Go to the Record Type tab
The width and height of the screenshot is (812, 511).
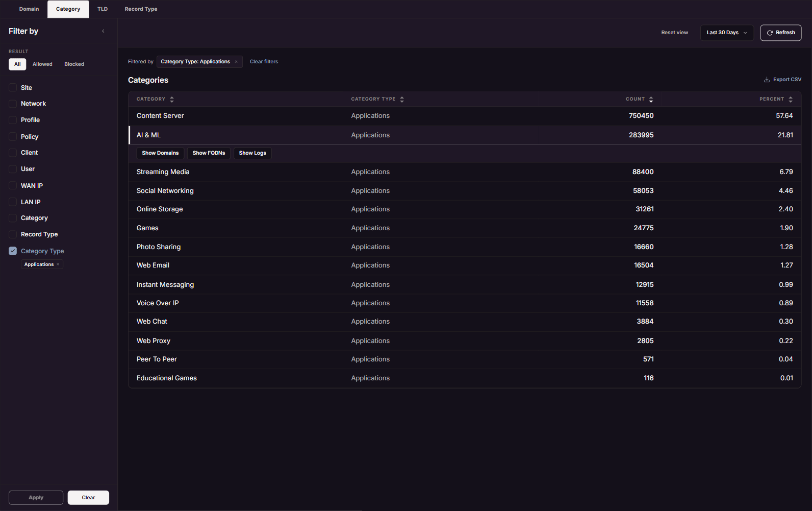[141, 9]
